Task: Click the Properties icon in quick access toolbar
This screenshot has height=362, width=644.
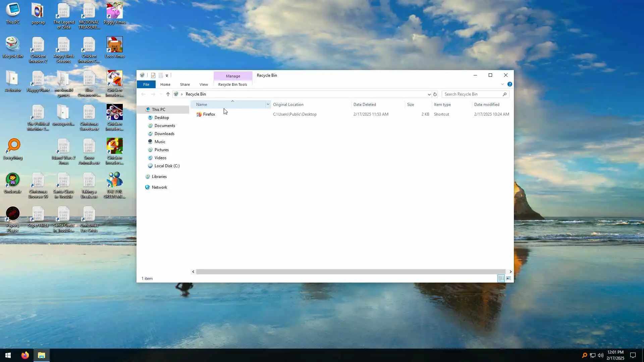Action: [x=153, y=75]
